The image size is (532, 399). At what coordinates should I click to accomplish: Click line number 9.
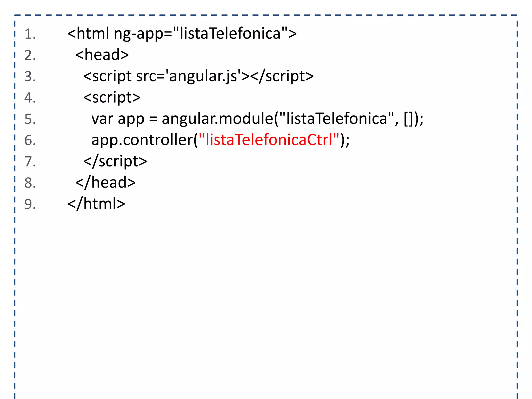click(x=30, y=204)
